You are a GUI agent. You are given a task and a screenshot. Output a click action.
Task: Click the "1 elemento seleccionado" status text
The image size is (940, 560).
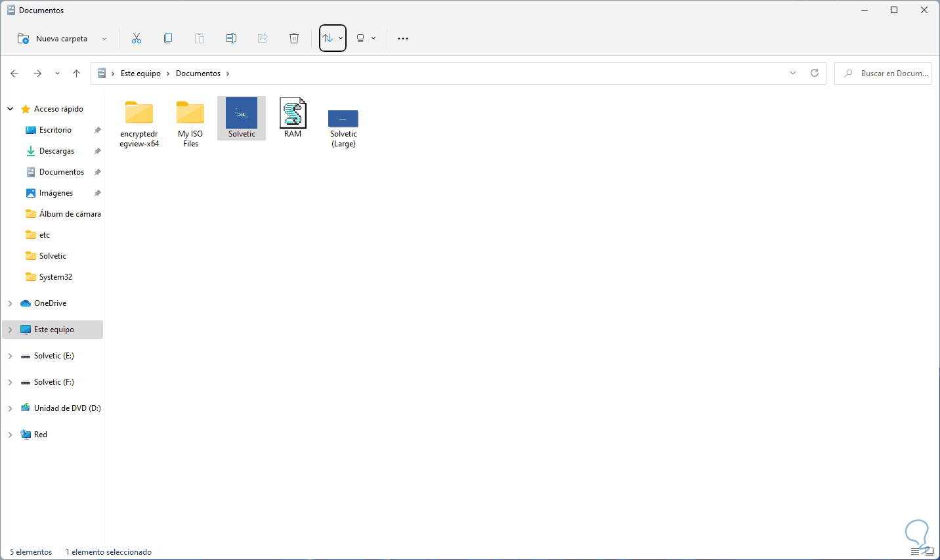(x=109, y=552)
